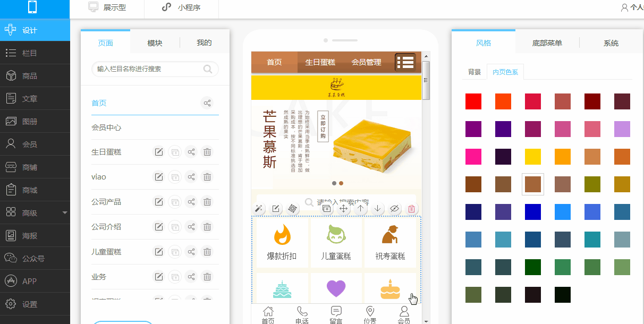Click the preview scrollbar up arrow
This screenshot has width=644, height=324.
point(426,56)
